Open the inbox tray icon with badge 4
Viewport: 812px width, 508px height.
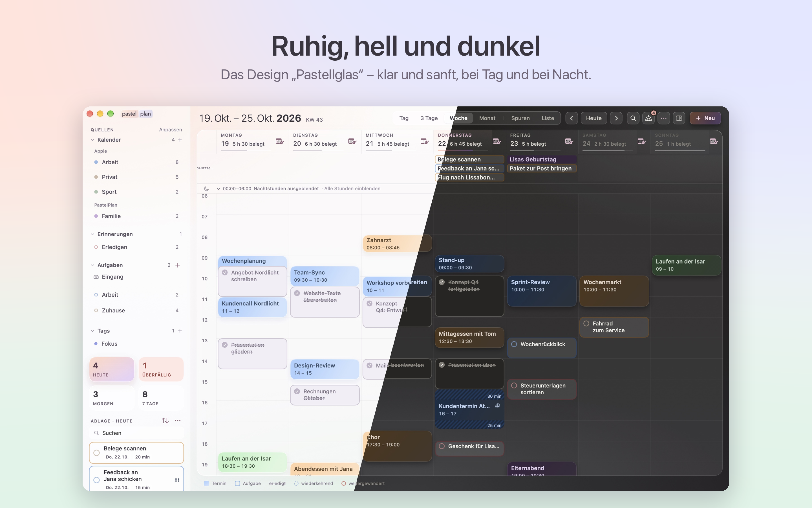click(x=648, y=118)
